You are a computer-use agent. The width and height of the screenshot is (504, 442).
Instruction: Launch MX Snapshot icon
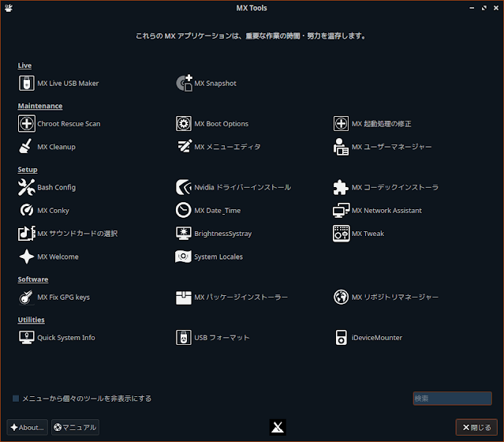click(184, 83)
